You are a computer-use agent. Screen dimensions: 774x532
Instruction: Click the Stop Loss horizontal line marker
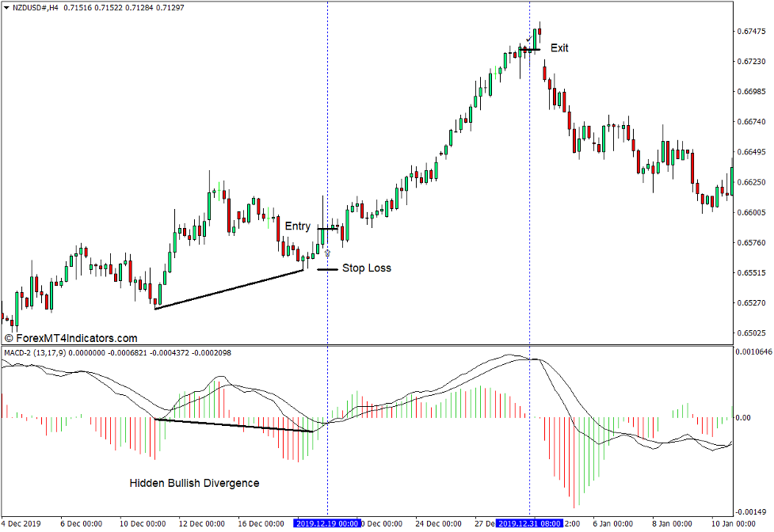[329, 269]
